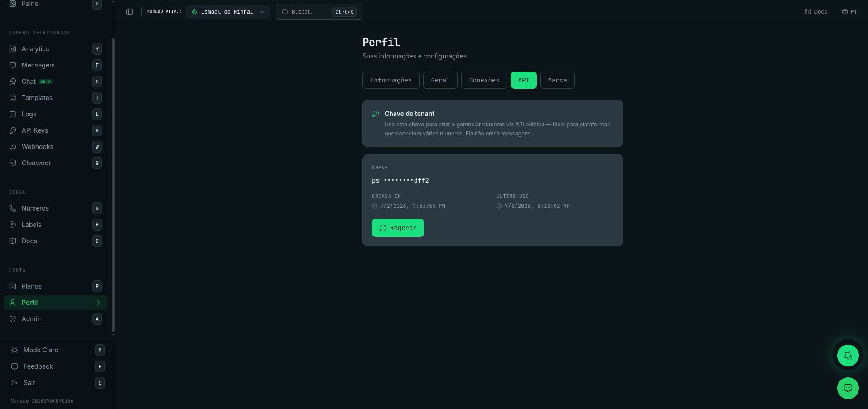Open the Webhooks link icon
This screenshot has width=868, height=409.
13,147
